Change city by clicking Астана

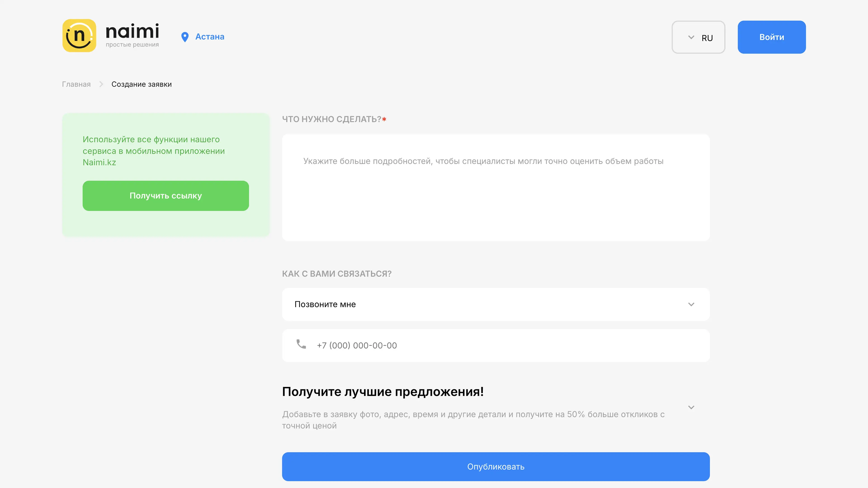point(210,37)
